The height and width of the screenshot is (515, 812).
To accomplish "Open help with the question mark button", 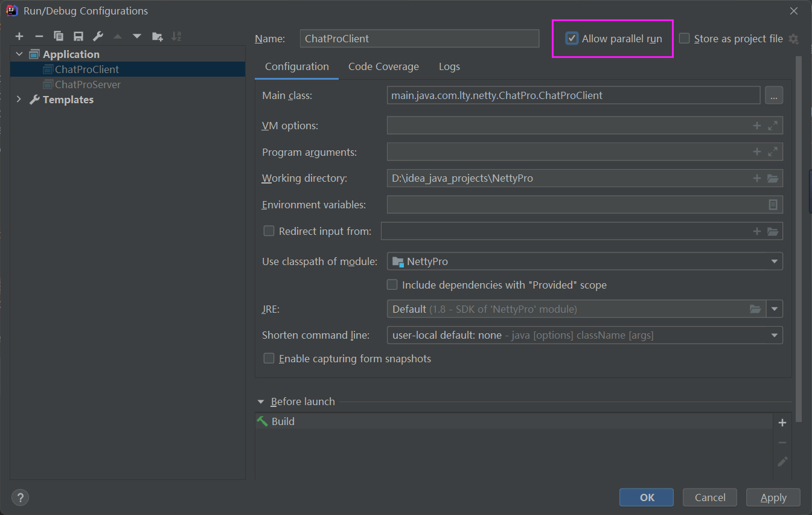I will click(20, 497).
